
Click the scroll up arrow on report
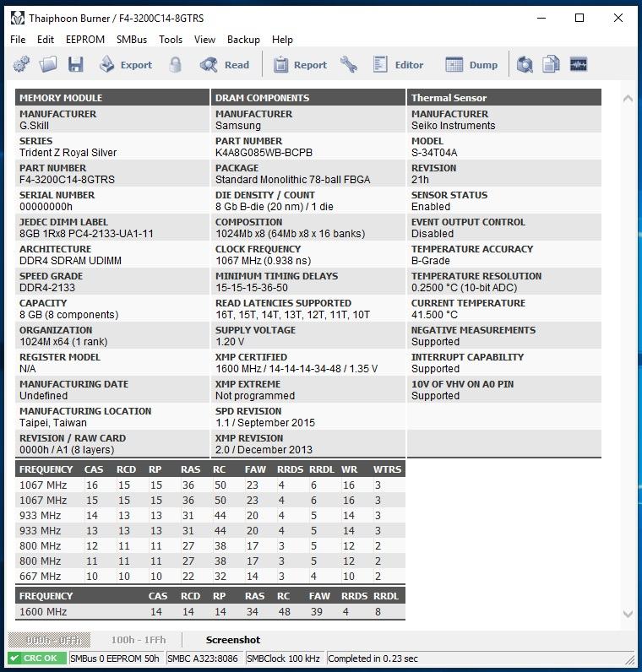coord(628,99)
